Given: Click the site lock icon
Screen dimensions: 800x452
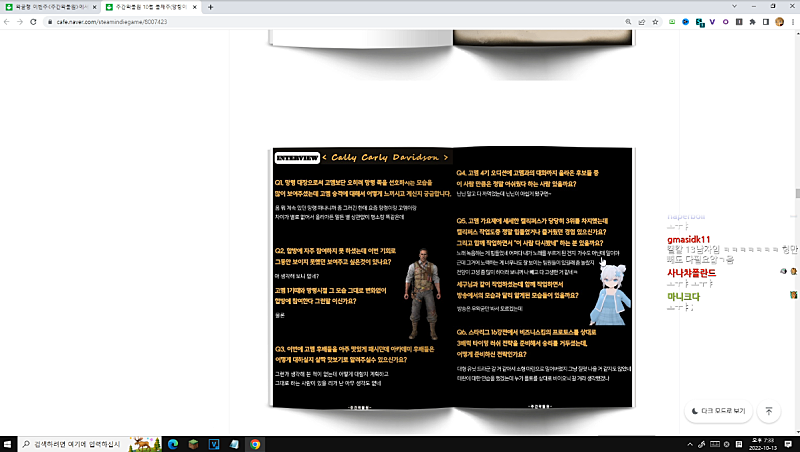Looking at the screenshot, I should click(50, 22).
